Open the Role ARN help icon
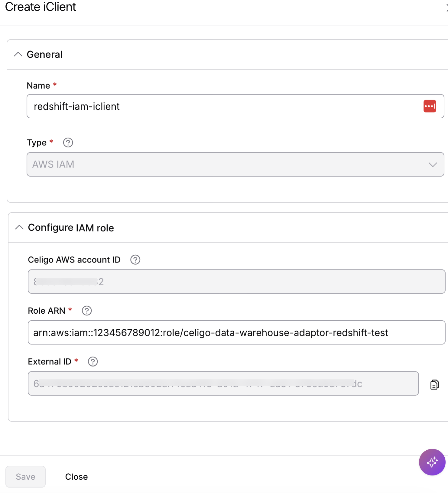This screenshot has height=493, width=448. pyautogui.click(x=87, y=311)
